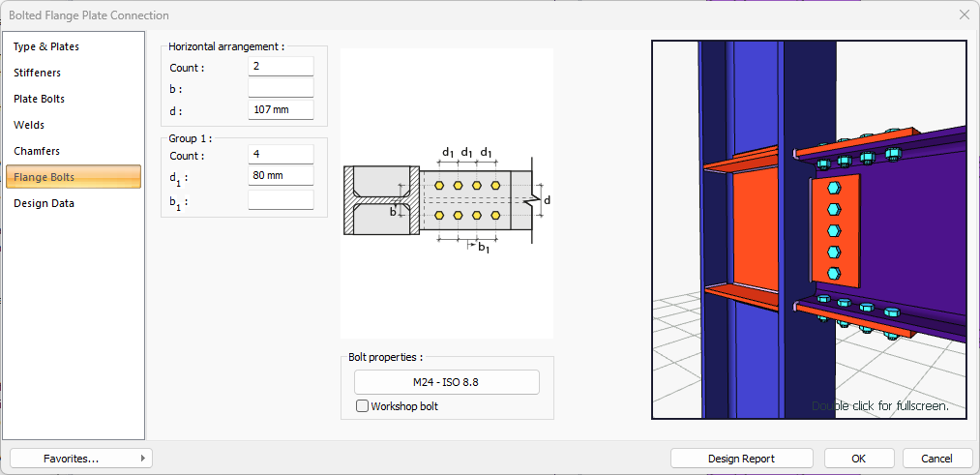The height and width of the screenshot is (475, 980).
Task: Go to the Welds section
Action: pyautogui.click(x=29, y=125)
